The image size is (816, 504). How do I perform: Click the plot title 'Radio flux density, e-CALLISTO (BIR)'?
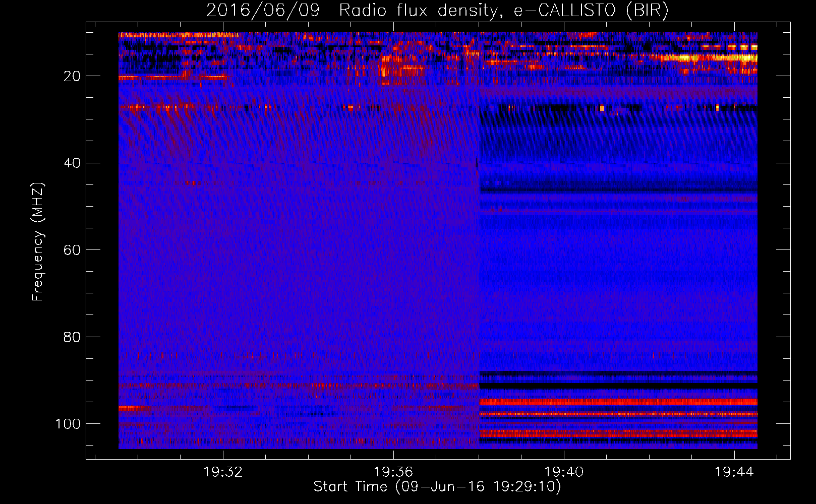(x=503, y=11)
